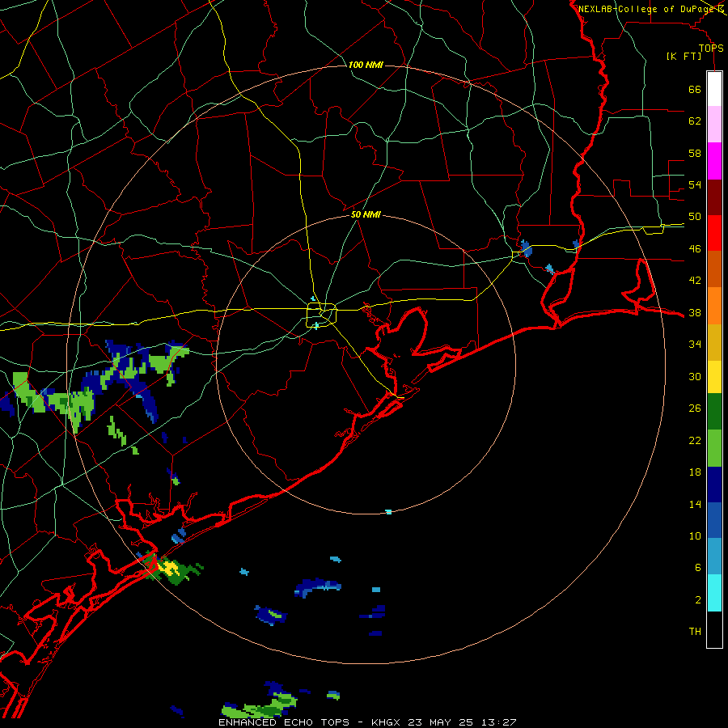The height and width of the screenshot is (728, 728).
Task: Click the 50 NMI range ring label
Action: click(366, 214)
